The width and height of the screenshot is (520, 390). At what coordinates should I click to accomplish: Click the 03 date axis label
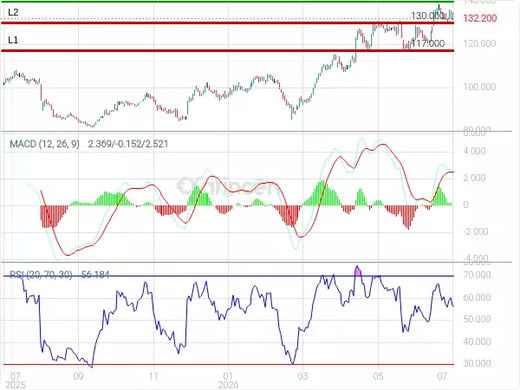click(303, 376)
